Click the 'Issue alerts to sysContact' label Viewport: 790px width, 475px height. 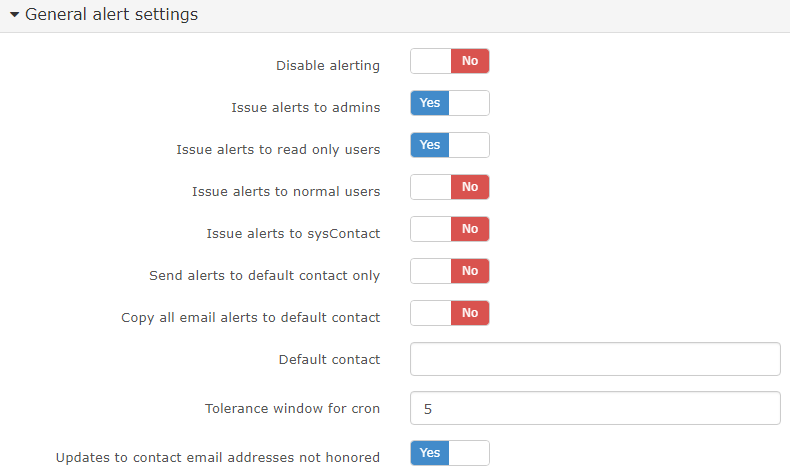point(293,233)
